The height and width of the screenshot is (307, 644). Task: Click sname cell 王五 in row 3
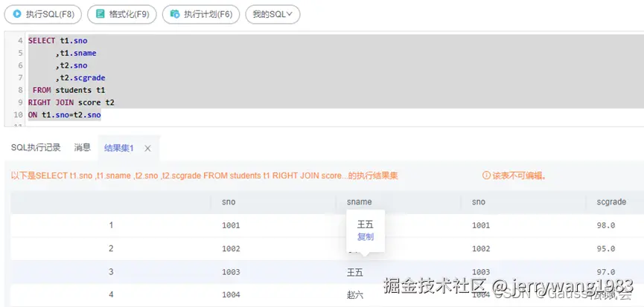[x=355, y=272]
